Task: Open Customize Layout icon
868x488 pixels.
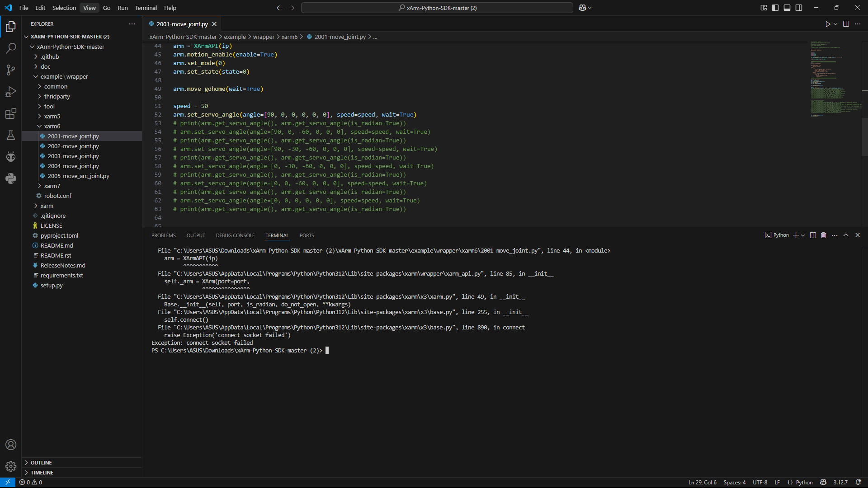Action: click(x=764, y=8)
